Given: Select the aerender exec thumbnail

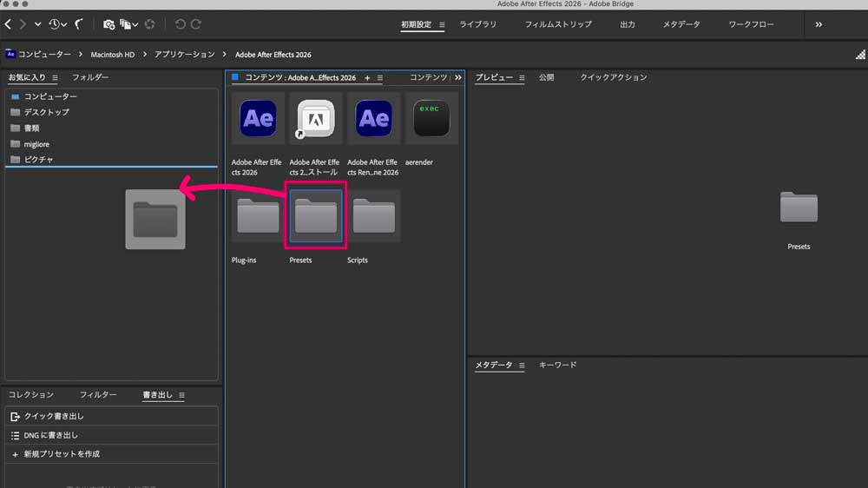Looking at the screenshot, I should pos(431,118).
